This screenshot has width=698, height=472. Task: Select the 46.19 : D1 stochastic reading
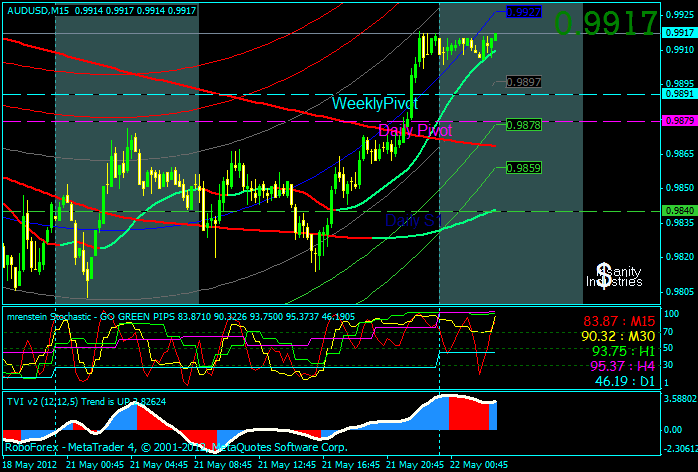624,381
